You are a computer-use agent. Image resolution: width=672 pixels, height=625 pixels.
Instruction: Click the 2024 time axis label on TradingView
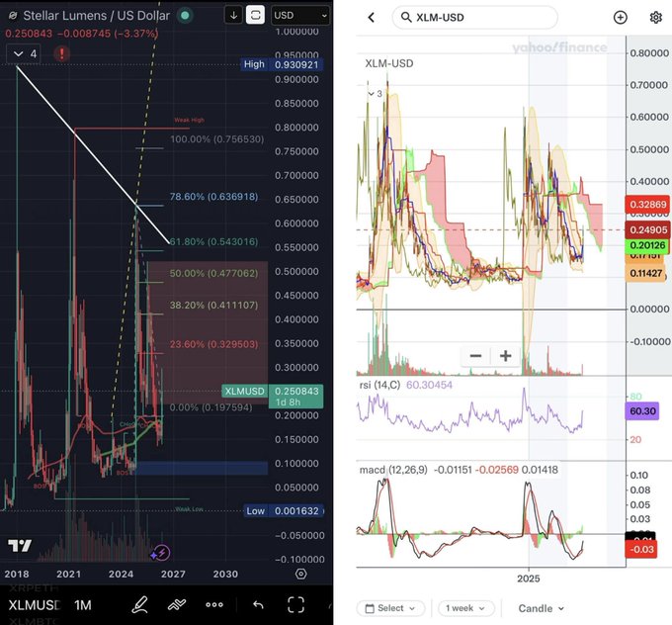[121, 574]
